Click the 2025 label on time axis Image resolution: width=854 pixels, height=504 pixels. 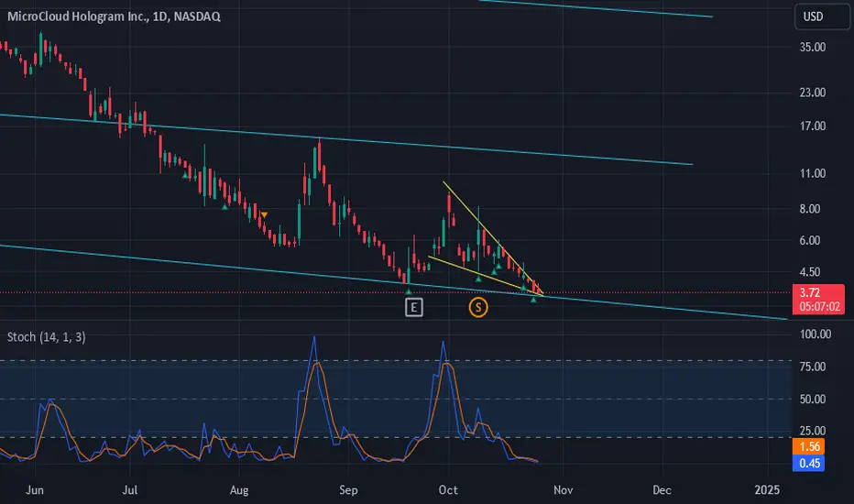click(767, 490)
